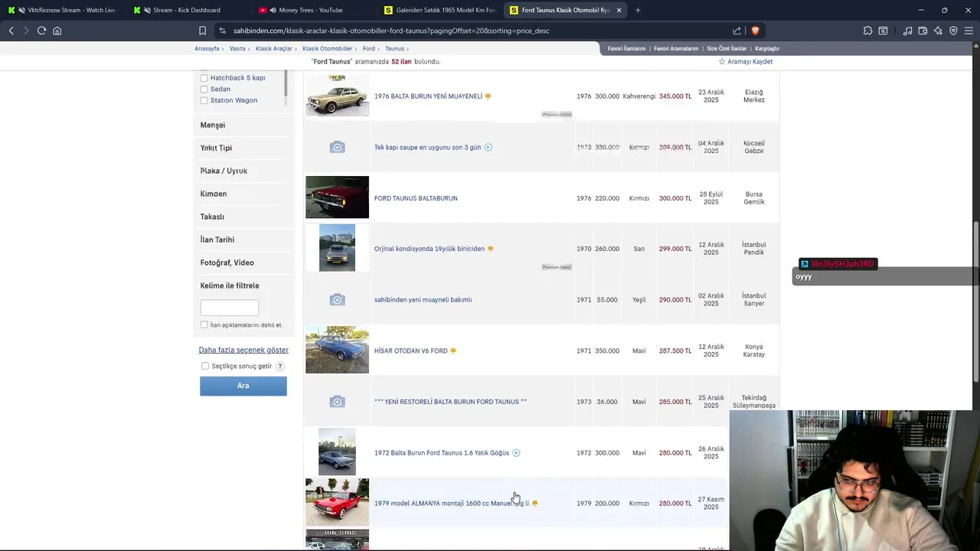Click the video icon on 1972 Balta Burun listing
The width and height of the screenshot is (980, 551).
point(516,452)
